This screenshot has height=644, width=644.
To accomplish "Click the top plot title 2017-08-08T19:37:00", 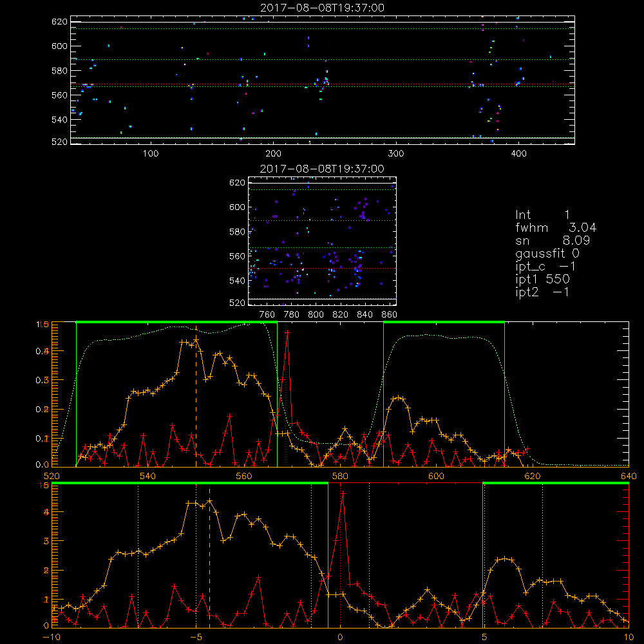I will coord(323,8).
